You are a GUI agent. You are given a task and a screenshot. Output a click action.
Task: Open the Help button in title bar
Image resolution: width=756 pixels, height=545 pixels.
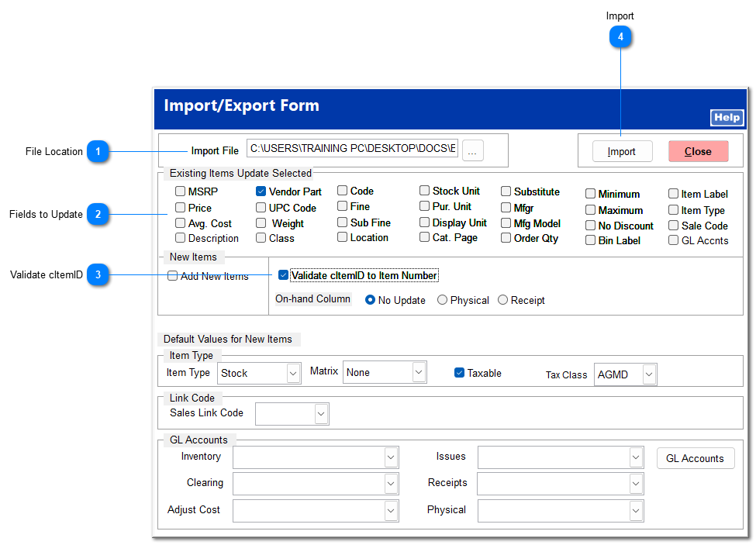727,118
